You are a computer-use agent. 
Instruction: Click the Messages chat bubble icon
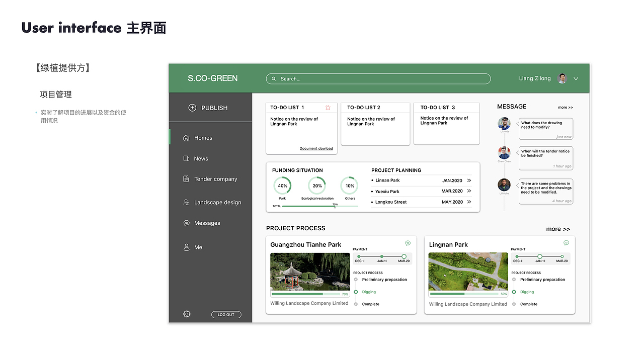(186, 223)
